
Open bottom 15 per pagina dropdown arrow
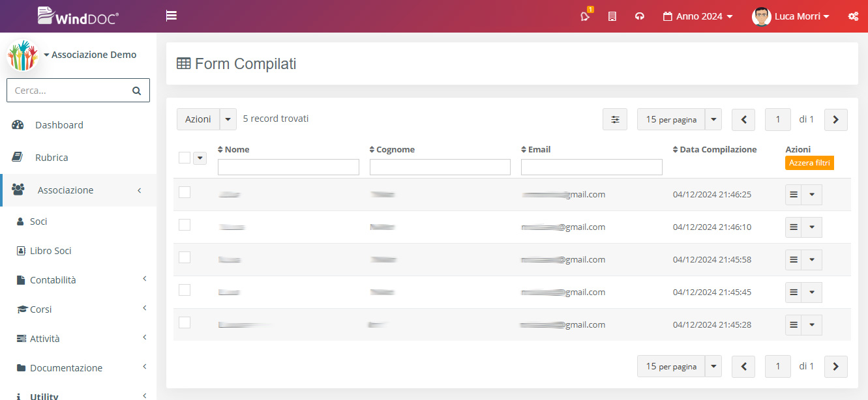coord(713,366)
